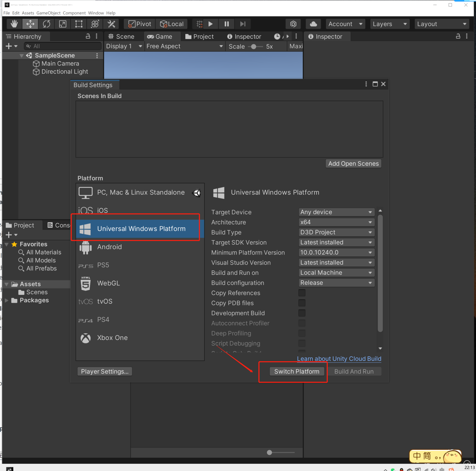This screenshot has height=471, width=476.
Task: Lock the Hierarchy panel
Action: (x=88, y=36)
